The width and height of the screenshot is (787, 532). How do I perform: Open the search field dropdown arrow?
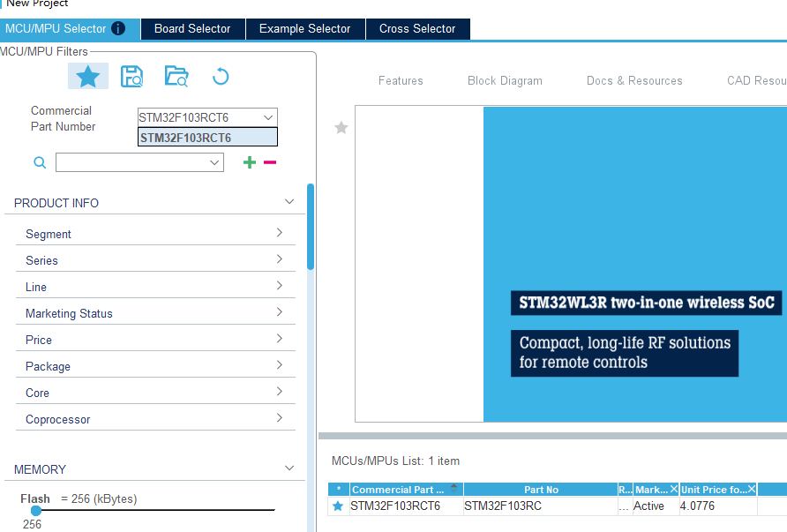click(214, 162)
